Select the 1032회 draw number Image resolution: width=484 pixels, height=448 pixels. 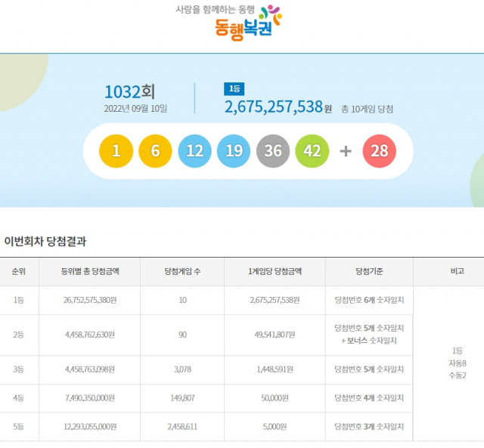click(129, 92)
